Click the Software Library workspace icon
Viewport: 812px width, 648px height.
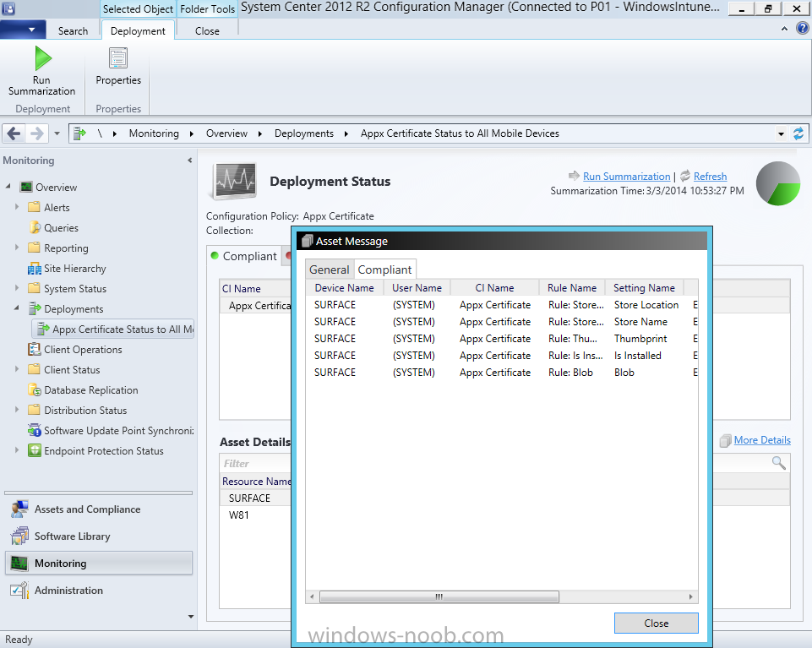[x=19, y=536]
